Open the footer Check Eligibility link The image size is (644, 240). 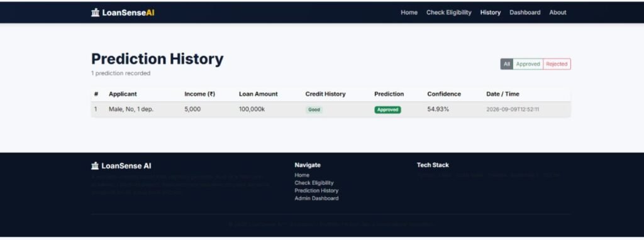point(314,183)
